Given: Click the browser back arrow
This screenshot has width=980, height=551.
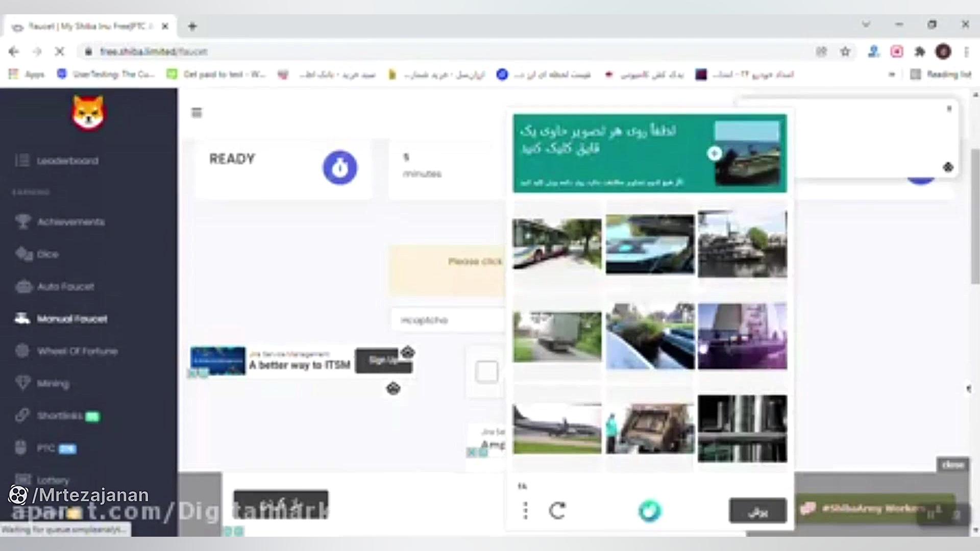Looking at the screenshot, I should pos(14,52).
